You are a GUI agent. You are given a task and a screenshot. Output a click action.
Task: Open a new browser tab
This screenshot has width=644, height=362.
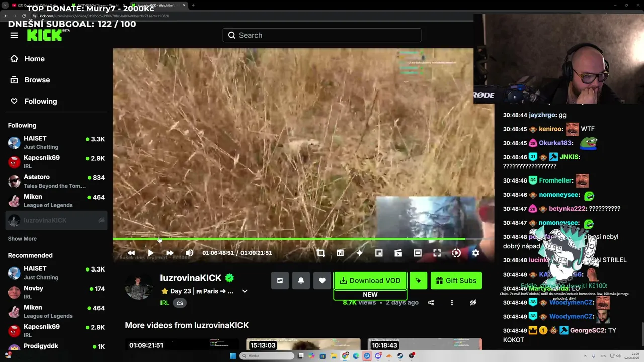tap(193, 5)
